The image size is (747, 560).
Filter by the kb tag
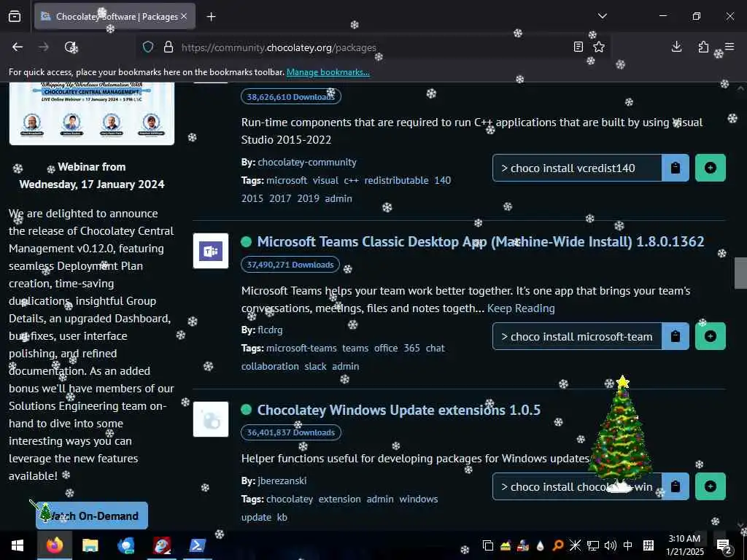pos(282,517)
